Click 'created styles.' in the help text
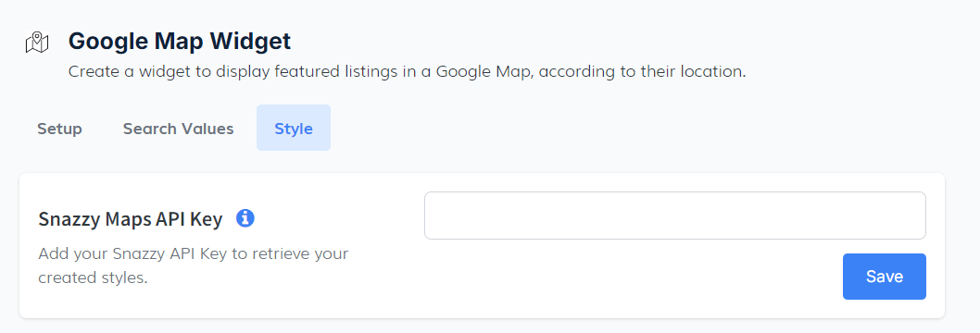980x333 pixels. point(94,277)
